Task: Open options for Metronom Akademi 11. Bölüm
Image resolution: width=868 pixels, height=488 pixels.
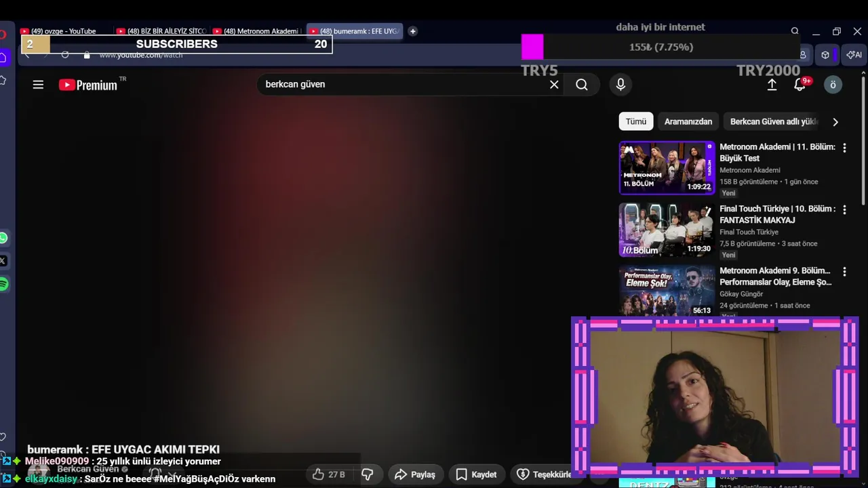Action: [844, 148]
